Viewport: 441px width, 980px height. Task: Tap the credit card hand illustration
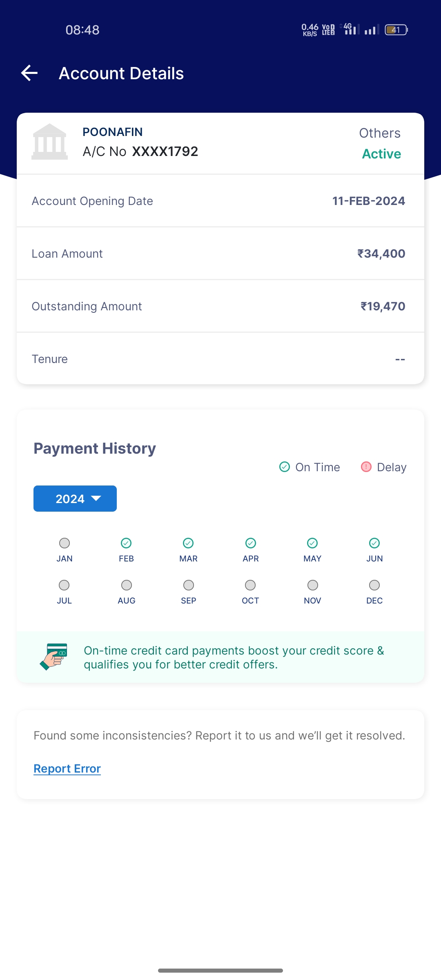coord(54,657)
